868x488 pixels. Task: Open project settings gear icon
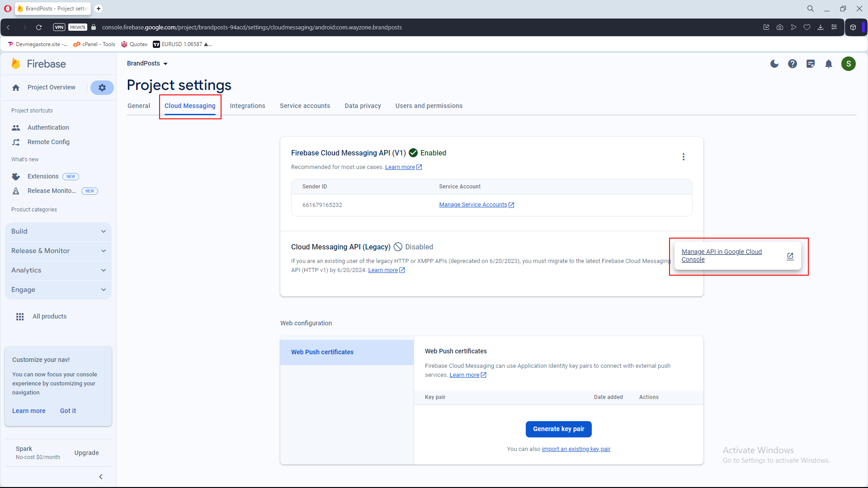(x=102, y=88)
